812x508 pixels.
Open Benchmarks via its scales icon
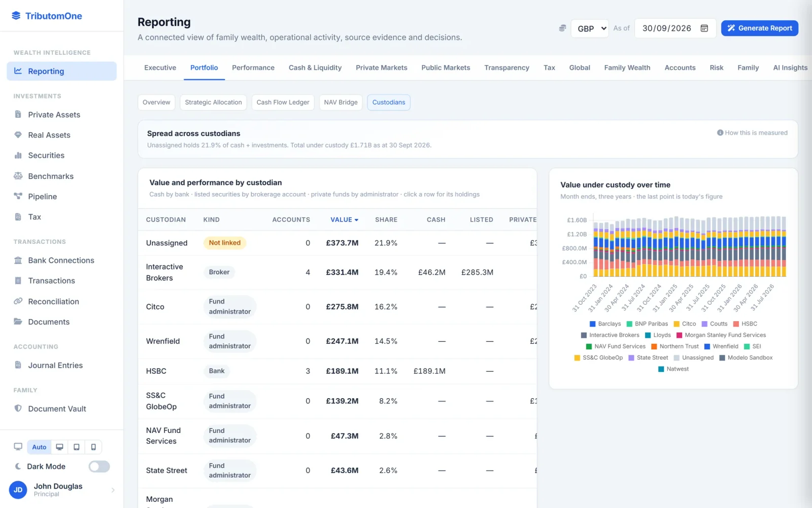18,176
